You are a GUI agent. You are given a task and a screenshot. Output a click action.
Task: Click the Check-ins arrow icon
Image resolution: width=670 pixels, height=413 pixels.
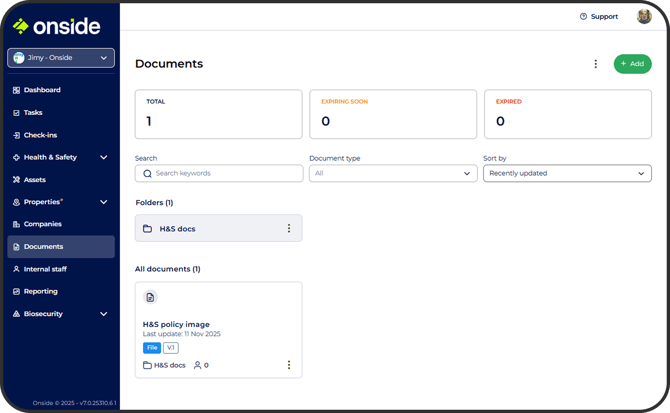[x=16, y=135]
